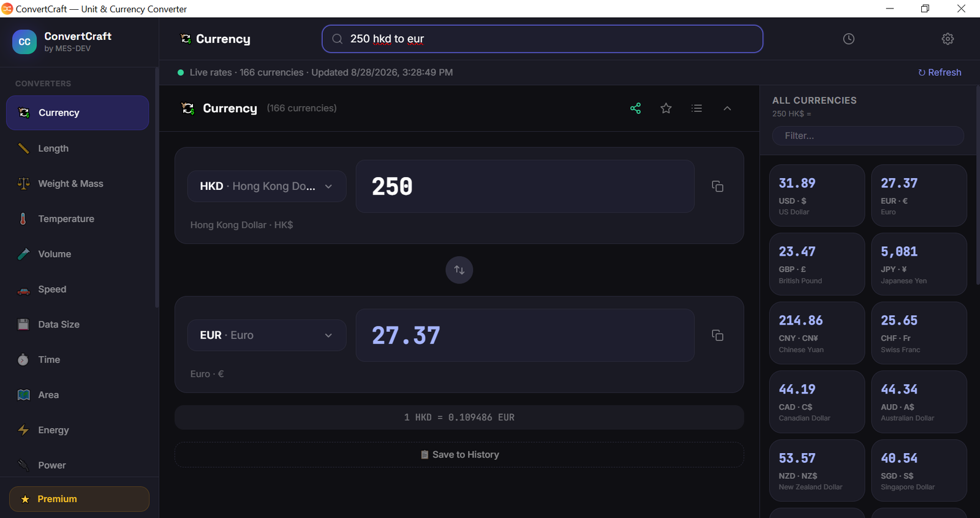
Task: Favorite the Currency converter with star icon
Action: (x=666, y=108)
